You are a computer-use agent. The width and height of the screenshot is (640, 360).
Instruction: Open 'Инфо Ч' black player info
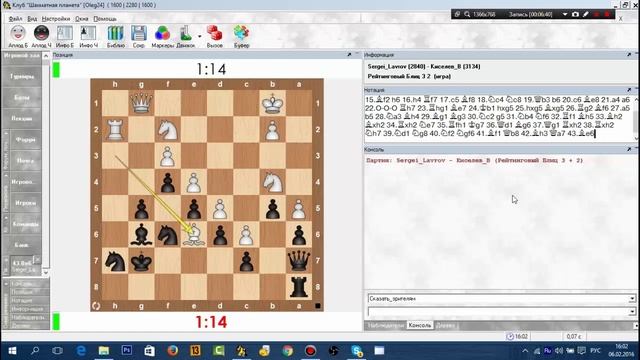click(88, 33)
